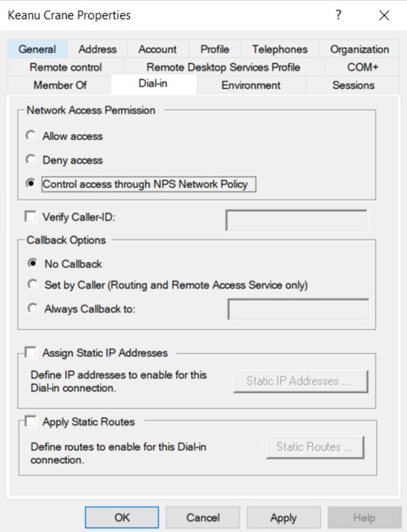
Task: Click the Verify Caller-ID text field
Action: (296, 220)
